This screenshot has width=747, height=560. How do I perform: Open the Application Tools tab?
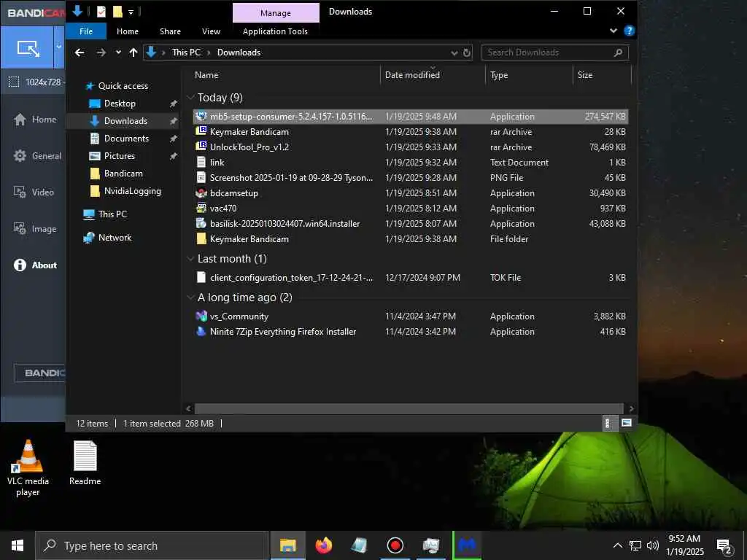coord(275,31)
